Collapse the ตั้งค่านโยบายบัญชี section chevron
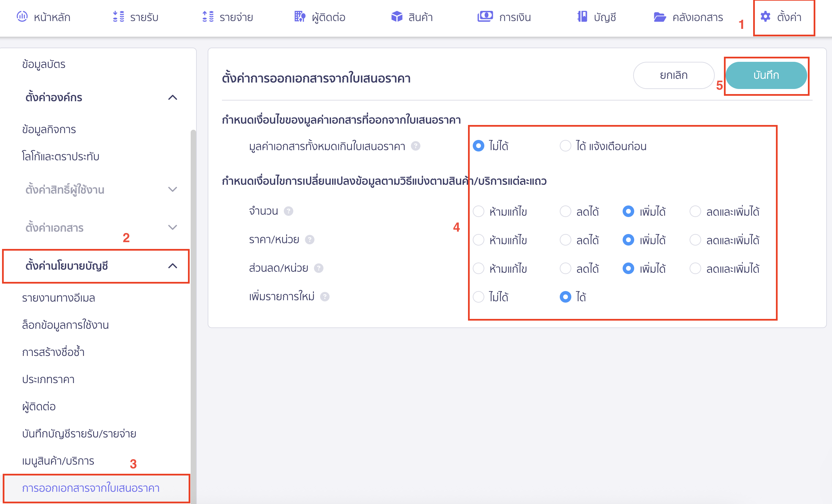This screenshot has height=504, width=832. coord(173,266)
